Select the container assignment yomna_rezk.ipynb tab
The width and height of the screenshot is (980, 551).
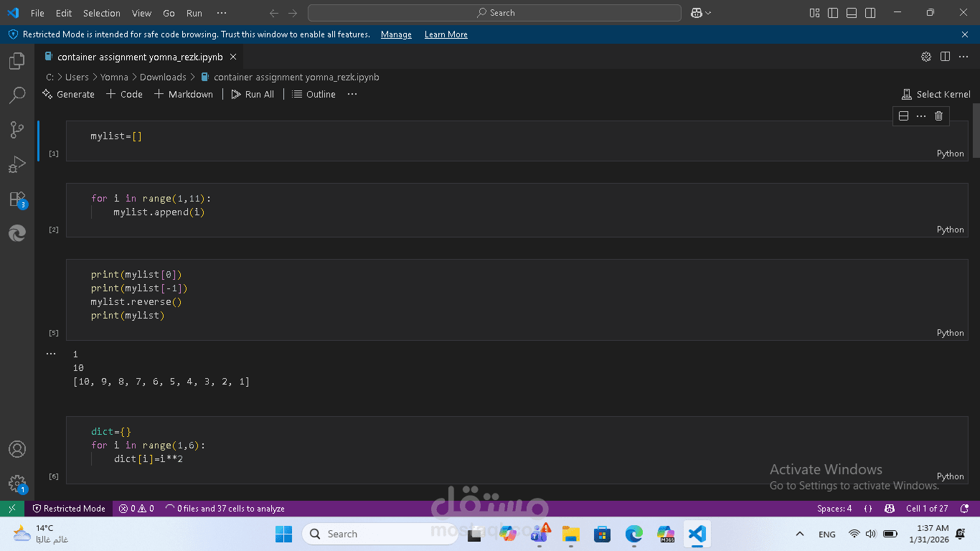(140, 57)
